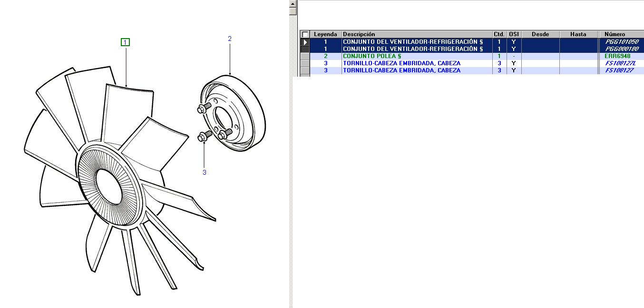Sort by the Leyenda column header

pyautogui.click(x=325, y=34)
